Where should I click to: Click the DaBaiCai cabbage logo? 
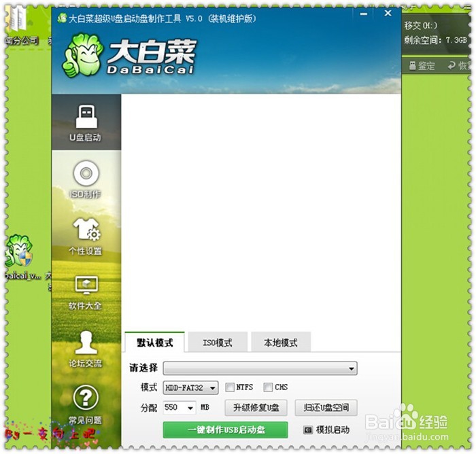[82, 55]
